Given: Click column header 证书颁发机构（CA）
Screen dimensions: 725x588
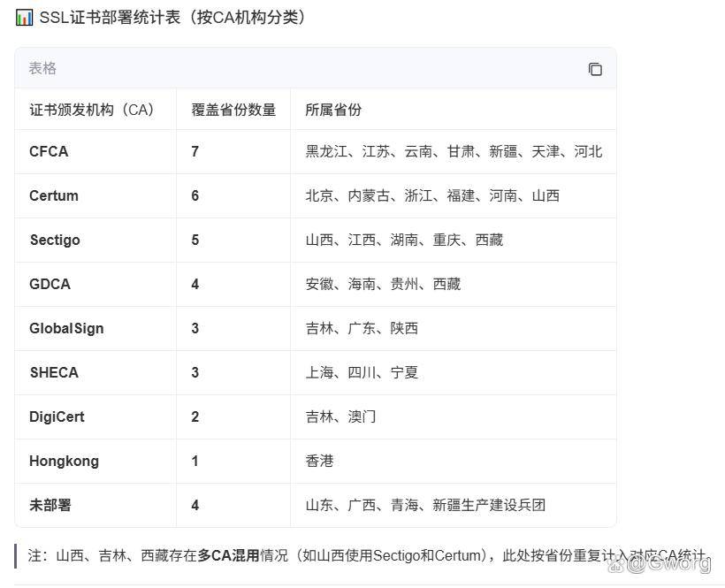Looking at the screenshot, I should click(92, 110).
